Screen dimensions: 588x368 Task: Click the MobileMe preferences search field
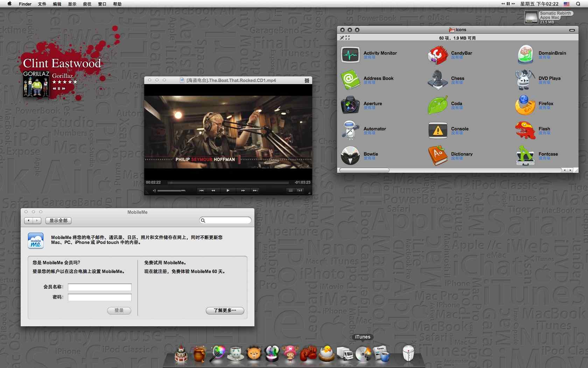[225, 220]
